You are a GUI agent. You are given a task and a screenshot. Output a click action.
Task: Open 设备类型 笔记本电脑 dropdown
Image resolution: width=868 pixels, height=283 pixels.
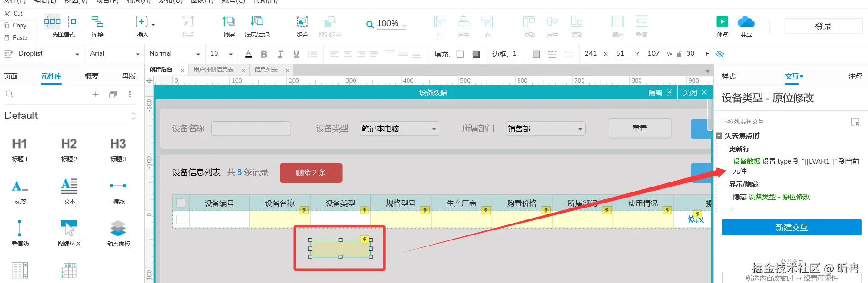coord(399,129)
